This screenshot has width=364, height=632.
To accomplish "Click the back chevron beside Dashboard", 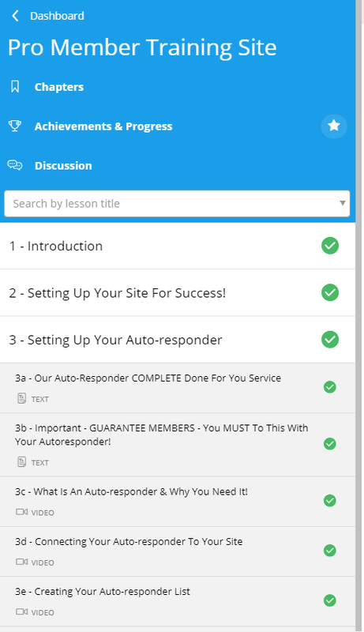I will 15,16.
